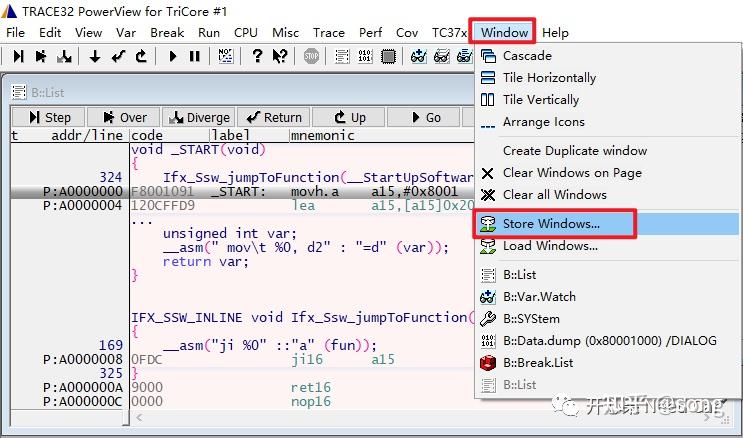Click the chip register toolbar icon

[389, 56]
